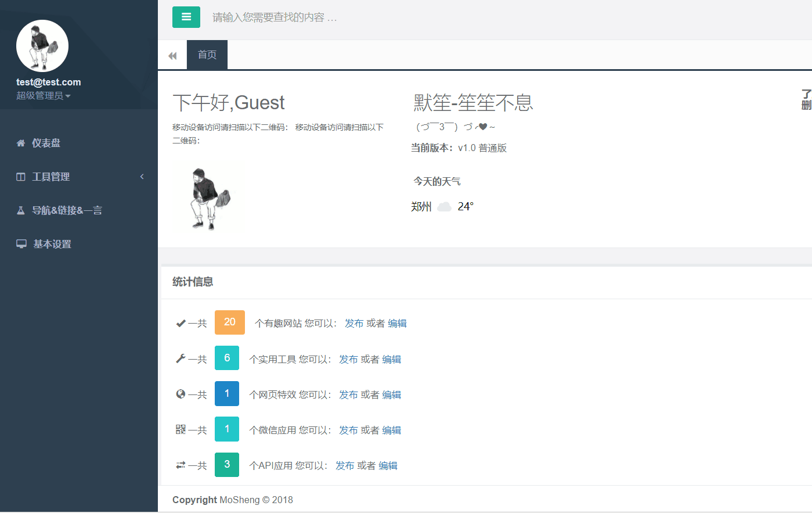Screen dimensions: 812x513
Task: Click the flask icon for 导航&链接&一言
Action: pyautogui.click(x=21, y=210)
